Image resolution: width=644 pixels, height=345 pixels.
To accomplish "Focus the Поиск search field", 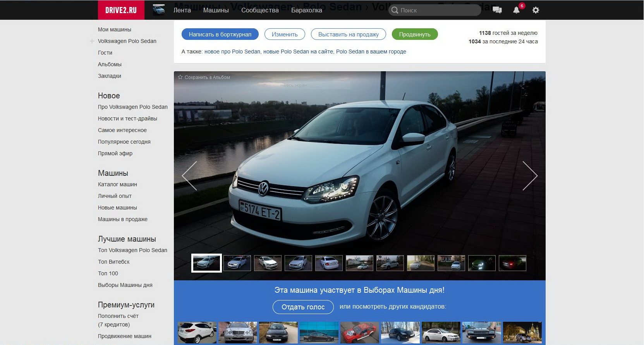I will point(434,10).
